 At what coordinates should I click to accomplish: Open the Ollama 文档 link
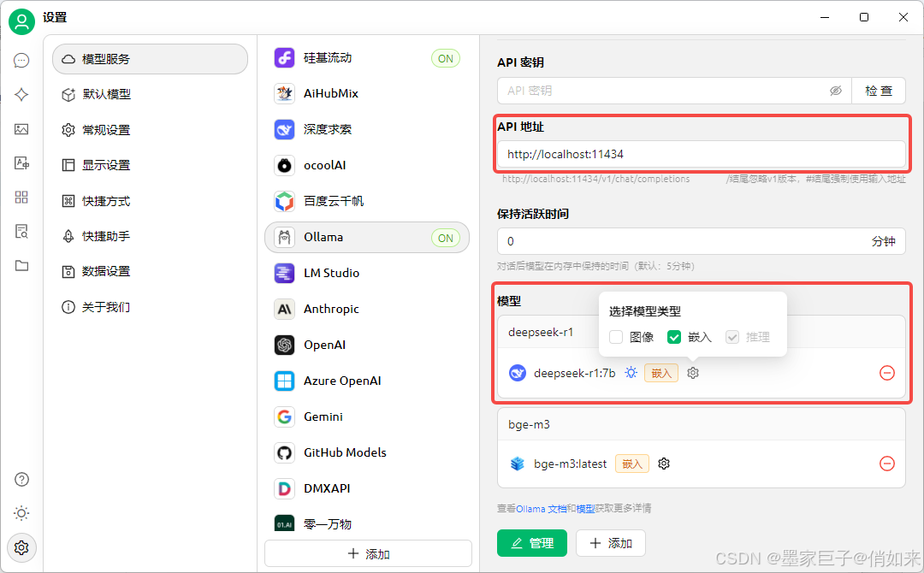coord(542,508)
